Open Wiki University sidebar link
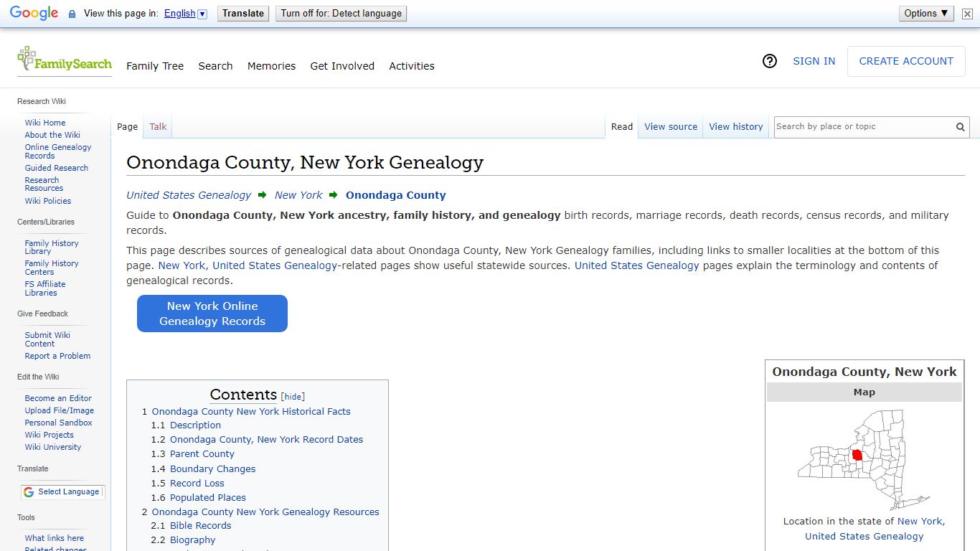The width and height of the screenshot is (980, 551). 53,447
